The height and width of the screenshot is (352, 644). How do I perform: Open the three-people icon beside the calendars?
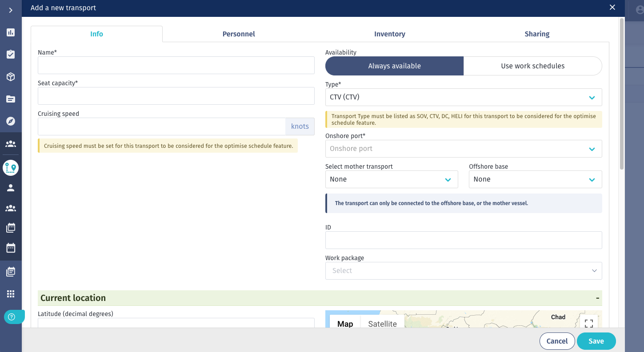pyautogui.click(x=11, y=208)
